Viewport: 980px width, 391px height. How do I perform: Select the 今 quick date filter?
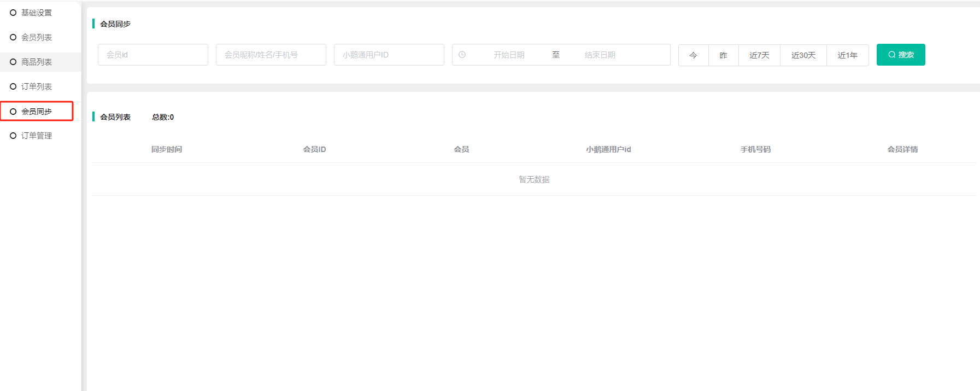pyautogui.click(x=693, y=55)
